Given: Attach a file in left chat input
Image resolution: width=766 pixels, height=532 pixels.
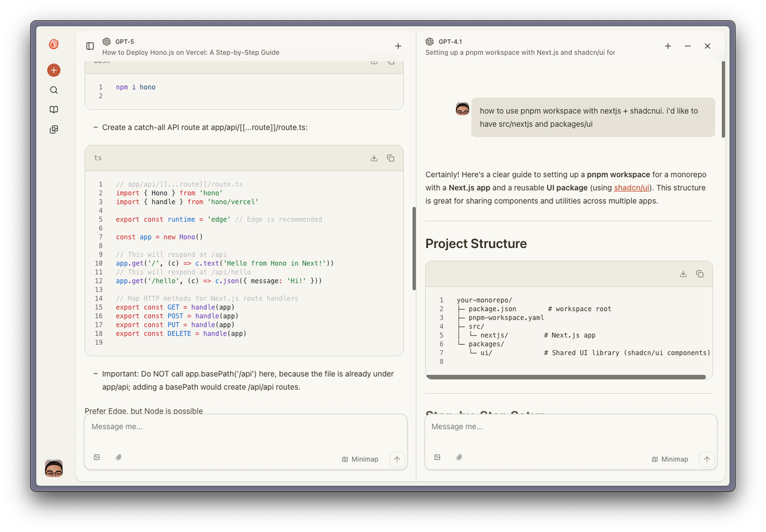Looking at the screenshot, I should click(119, 457).
